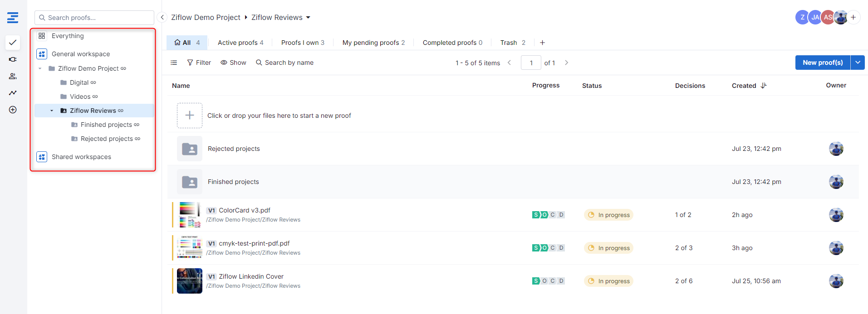Click the Created sort order icon
Viewport: 868px width, 314px height.
[764, 86]
